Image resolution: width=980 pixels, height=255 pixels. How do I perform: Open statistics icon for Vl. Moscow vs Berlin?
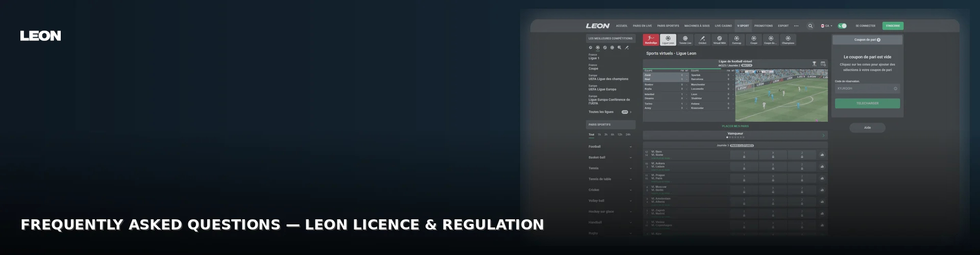click(822, 190)
